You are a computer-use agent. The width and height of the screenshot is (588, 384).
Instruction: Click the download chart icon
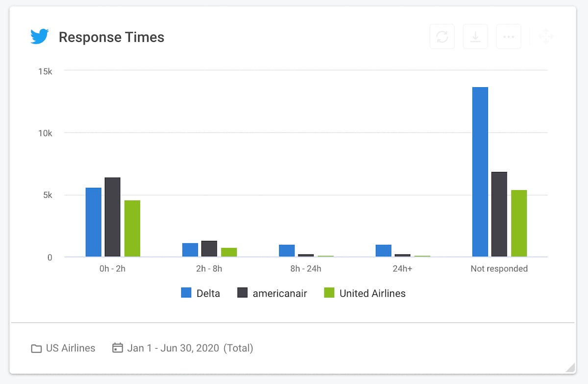(475, 36)
